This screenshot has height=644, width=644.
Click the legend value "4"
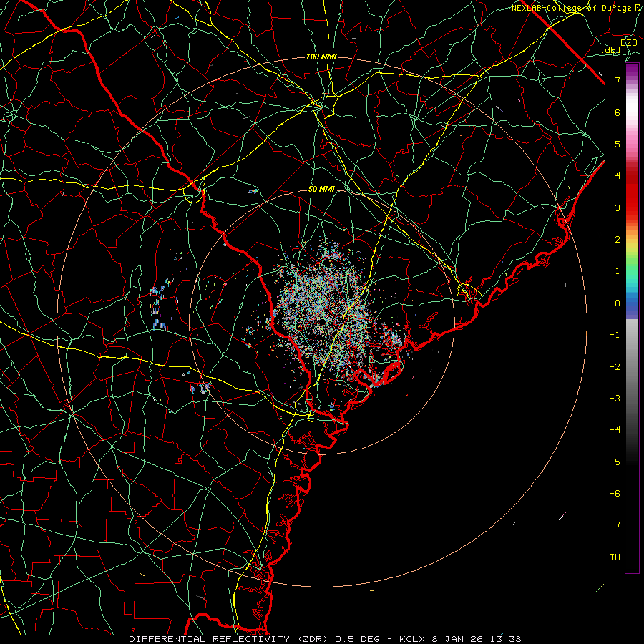(x=618, y=176)
